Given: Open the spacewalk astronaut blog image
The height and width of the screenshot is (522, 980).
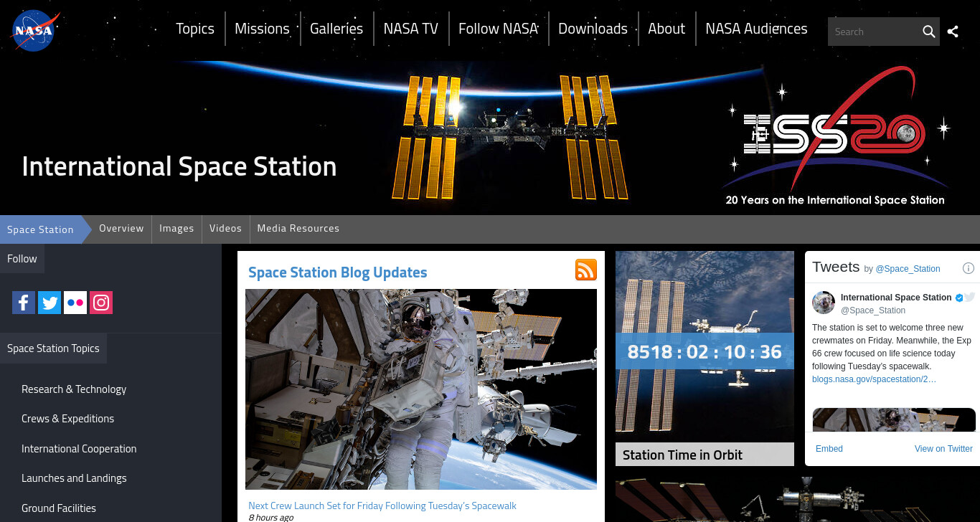Looking at the screenshot, I should pos(421,389).
